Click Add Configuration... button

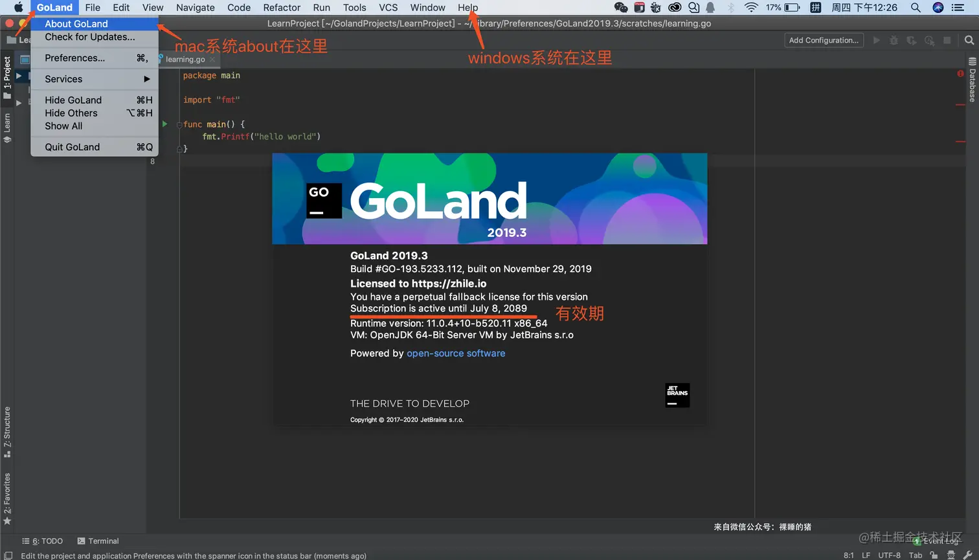[x=824, y=40]
